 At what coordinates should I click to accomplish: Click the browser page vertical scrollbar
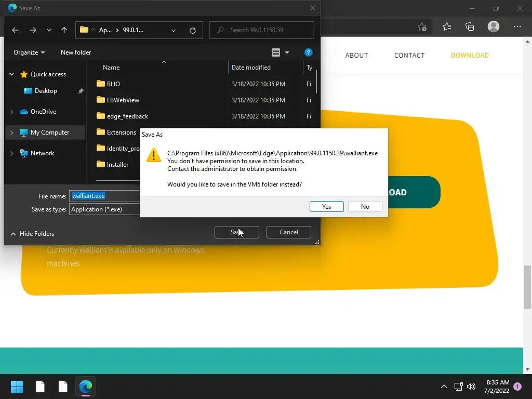pos(527,287)
